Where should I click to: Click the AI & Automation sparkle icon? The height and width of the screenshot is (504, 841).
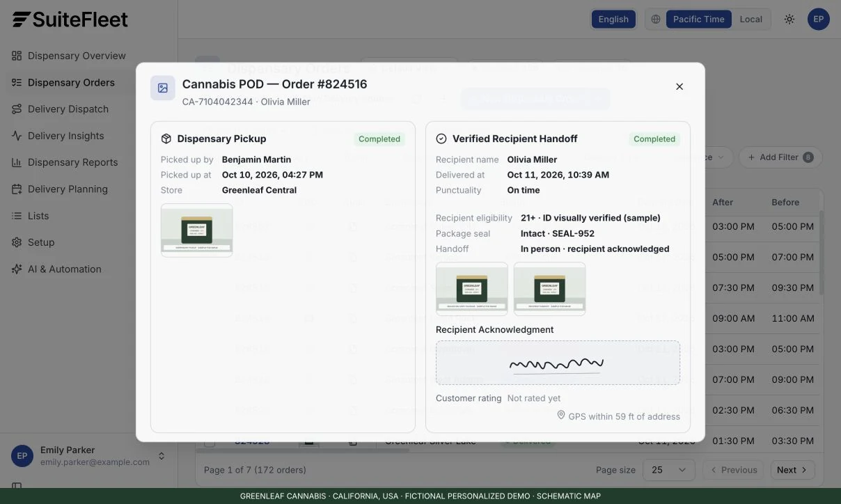[17, 269]
